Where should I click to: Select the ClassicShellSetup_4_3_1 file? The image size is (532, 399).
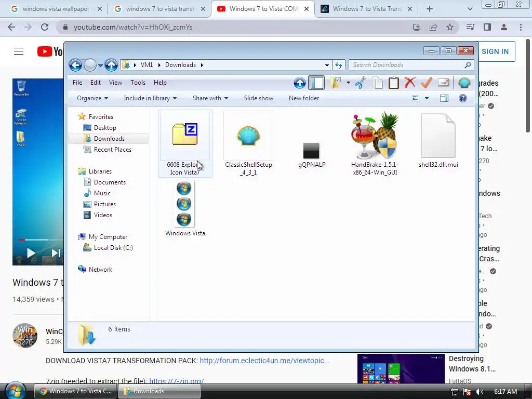click(248, 143)
